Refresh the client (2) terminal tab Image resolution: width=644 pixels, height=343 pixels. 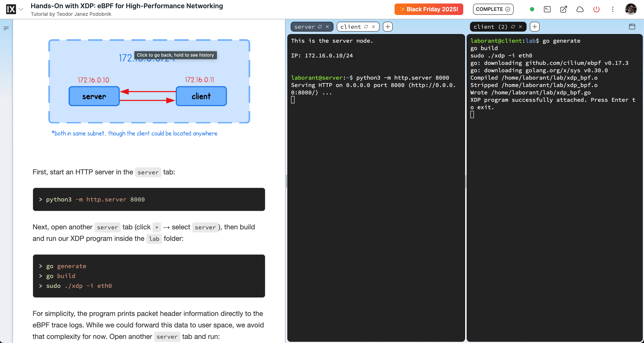pos(513,27)
